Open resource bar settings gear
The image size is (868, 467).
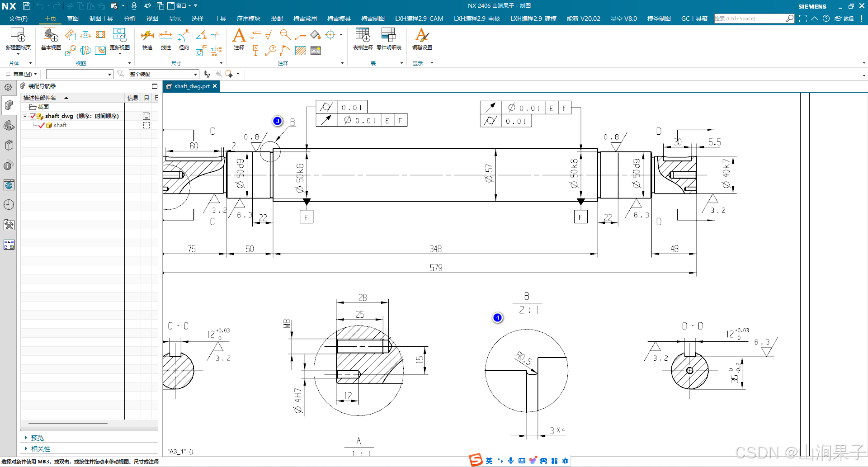tap(8, 87)
